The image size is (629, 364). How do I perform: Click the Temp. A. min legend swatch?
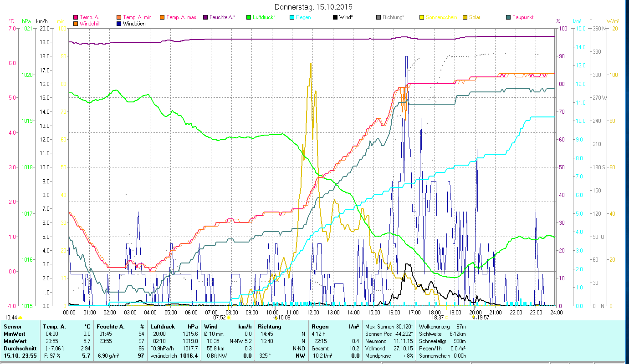click(x=119, y=17)
